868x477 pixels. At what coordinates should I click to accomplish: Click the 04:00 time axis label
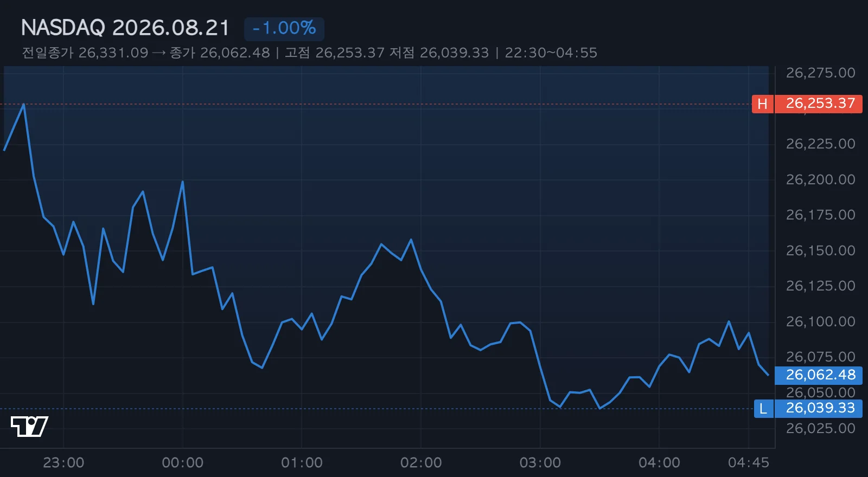tap(659, 462)
